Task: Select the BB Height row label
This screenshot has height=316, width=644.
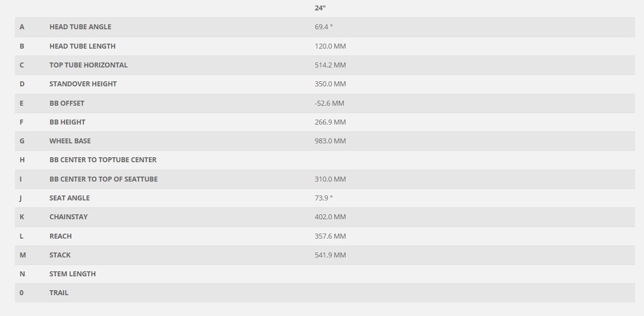Action: pos(68,122)
